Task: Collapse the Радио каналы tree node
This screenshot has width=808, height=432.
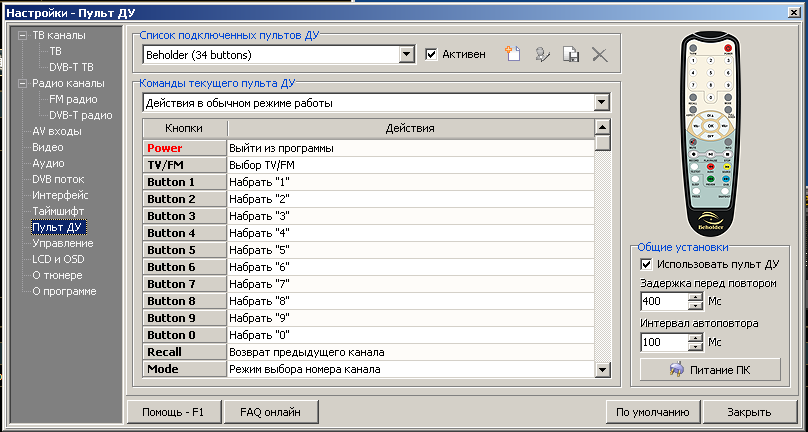Action: point(23,83)
